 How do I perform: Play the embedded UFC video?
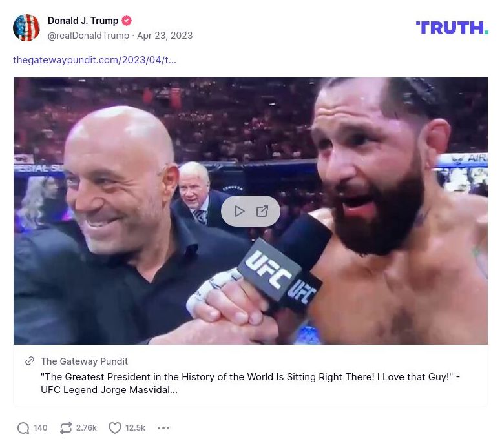pos(240,211)
